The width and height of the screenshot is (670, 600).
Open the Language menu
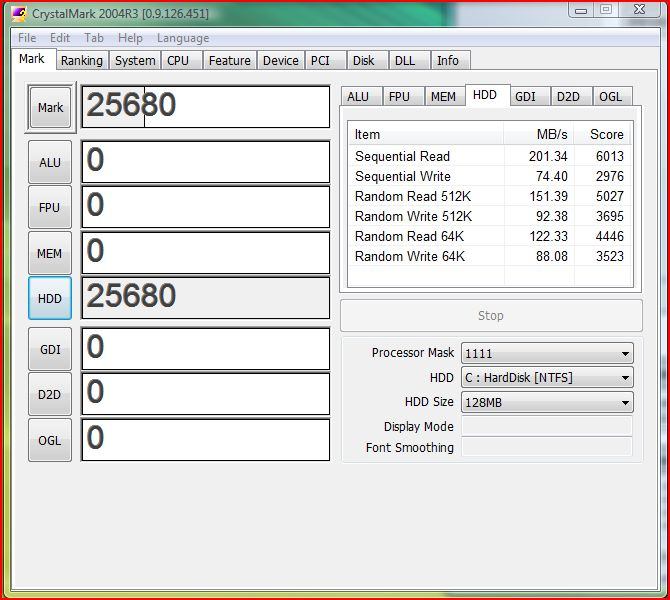pos(183,38)
